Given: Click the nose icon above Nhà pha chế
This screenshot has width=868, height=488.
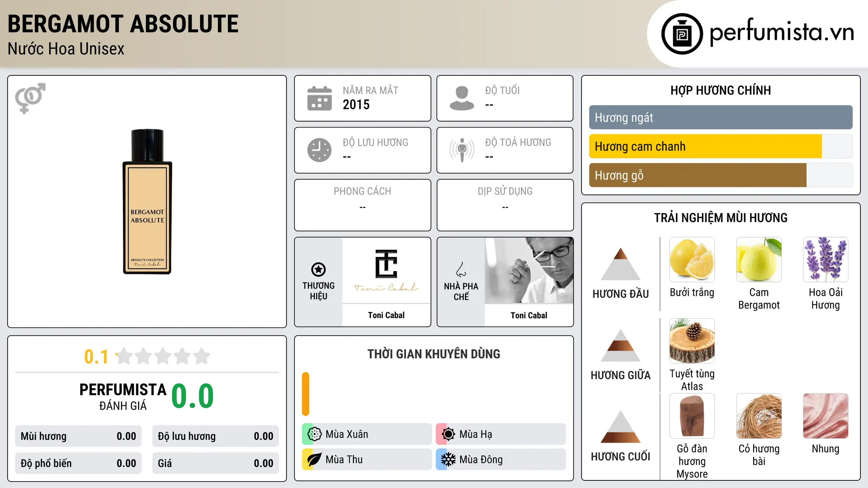Looking at the screenshot, I should (461, 269).
